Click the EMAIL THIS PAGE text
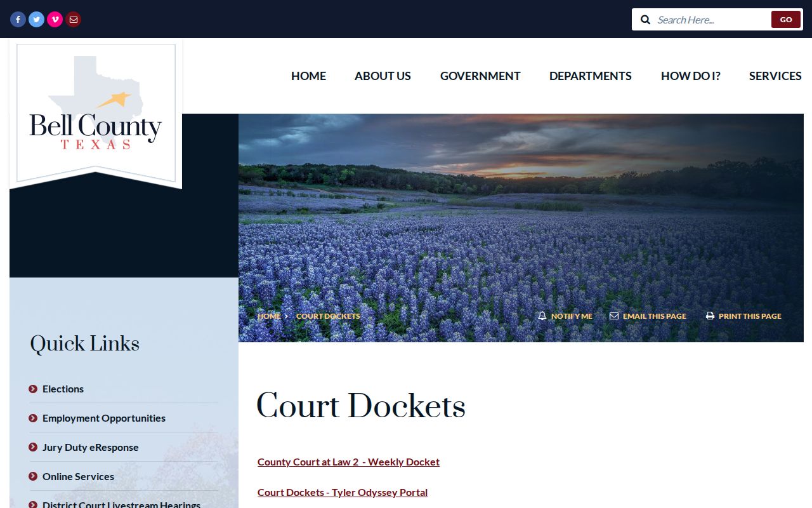This screenshot has width=812, height=508. point(655,316)
